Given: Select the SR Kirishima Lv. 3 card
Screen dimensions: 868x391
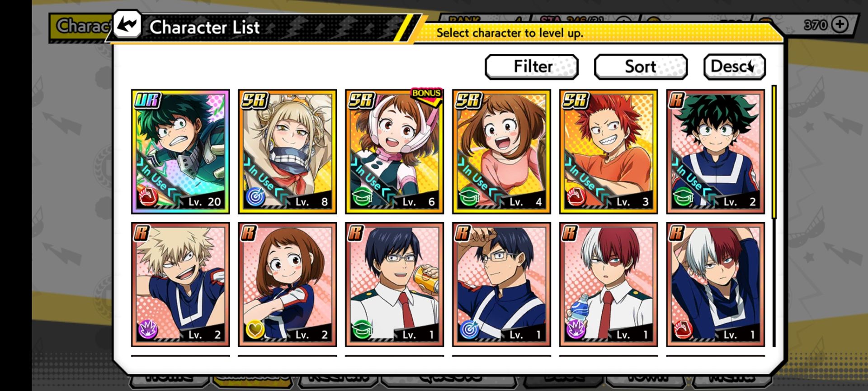Looking at the screenshot, I should [x=609, y=151].
